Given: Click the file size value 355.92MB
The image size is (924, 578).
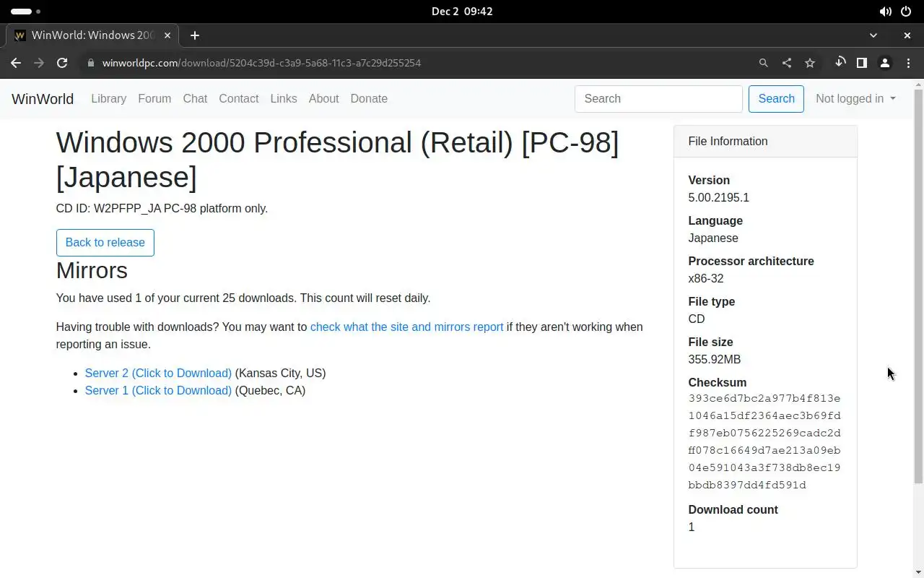Looking at the screenshot, I should [715, 360].
